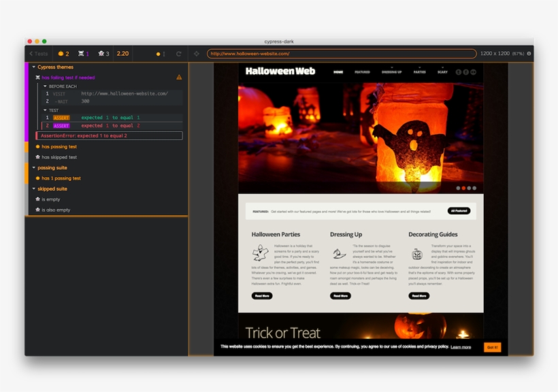Open the SCARY menu on the website
The height and width of the screenshot is (392, 558).
coord(442,72)
